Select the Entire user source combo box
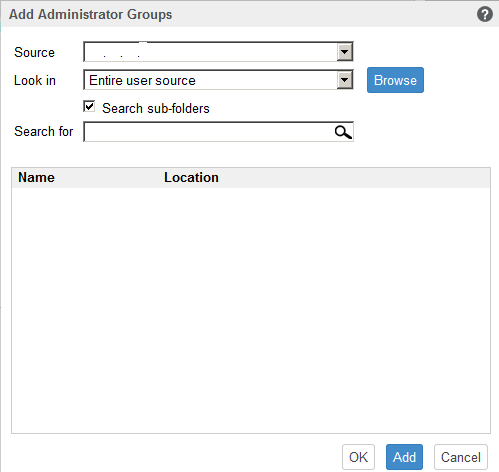Image resolution: width=499 pixels, height=472 pixels. tap(218, 80)
